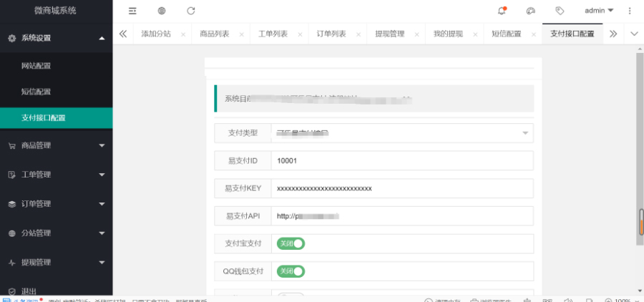Close the 订单列表 tab
The height and width of the screenshot is (302, 644).
(358, 34)
